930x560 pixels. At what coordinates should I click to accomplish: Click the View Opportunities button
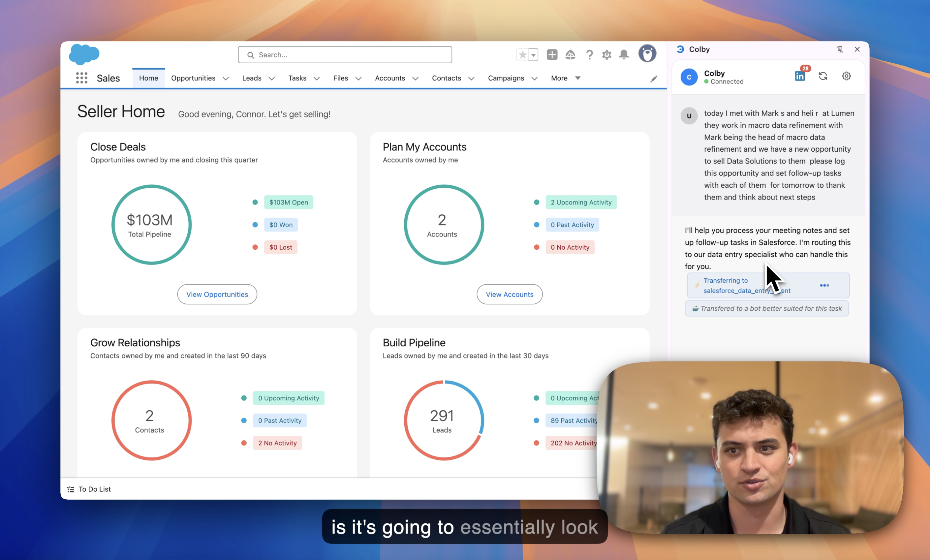tap(217, 294)
